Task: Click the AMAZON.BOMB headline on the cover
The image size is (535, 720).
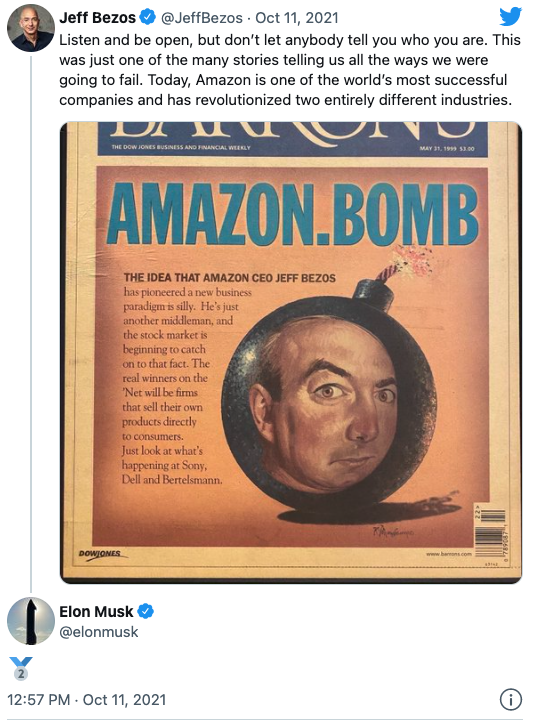Action: (293, 214)
